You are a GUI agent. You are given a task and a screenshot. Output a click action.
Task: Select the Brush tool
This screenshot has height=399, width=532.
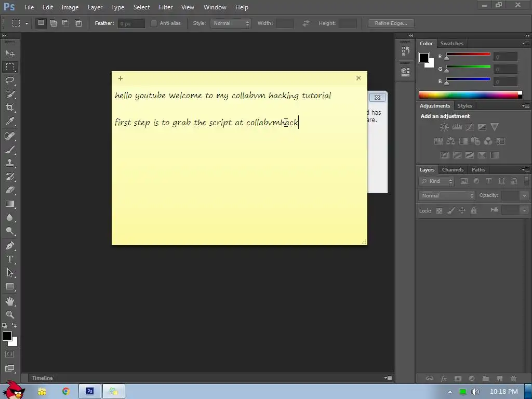click(x=10, y=150)
